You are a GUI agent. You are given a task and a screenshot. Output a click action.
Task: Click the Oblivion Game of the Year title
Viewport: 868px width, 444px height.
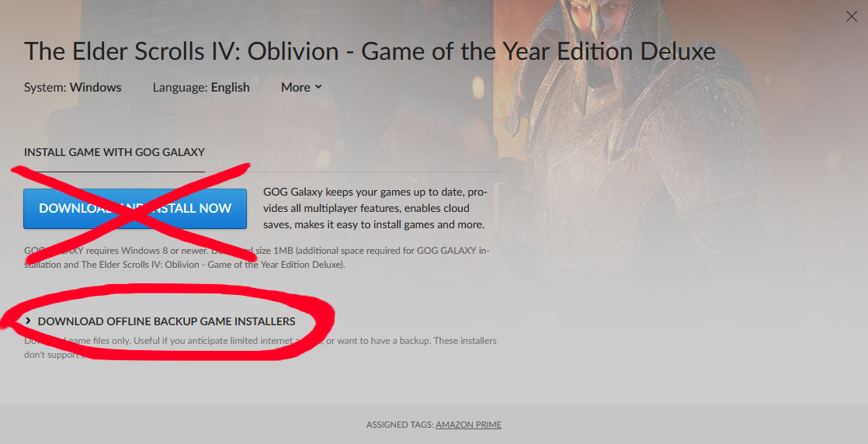370,51
